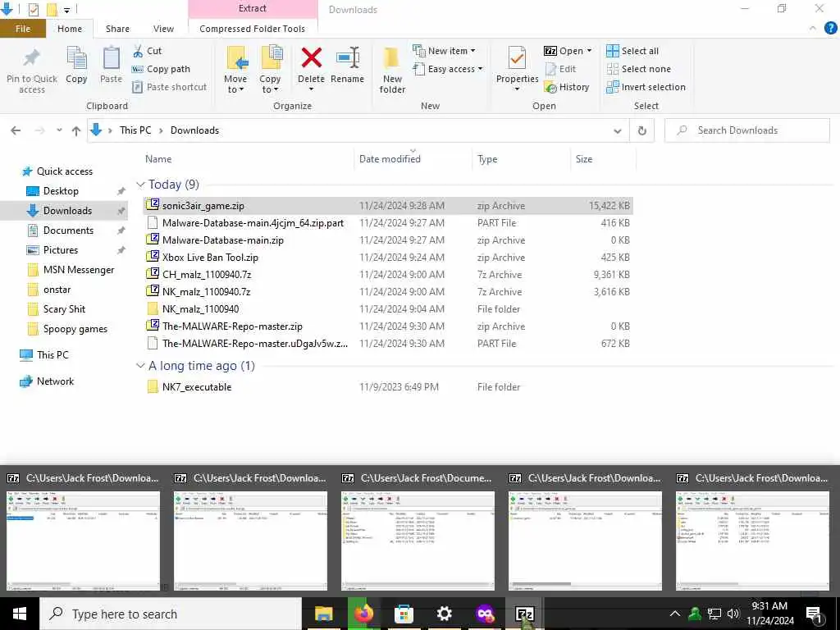The height and width of the screenshot is (630, 840).
Task: Click Pin to Quick access icon
Action: (x=32, y=58)
